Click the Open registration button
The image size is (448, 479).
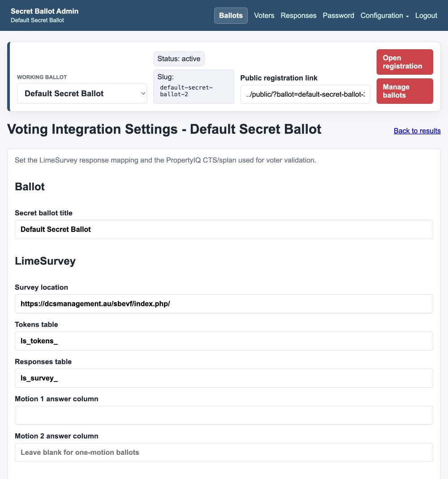pyautogui.click(x=404, y=62)
